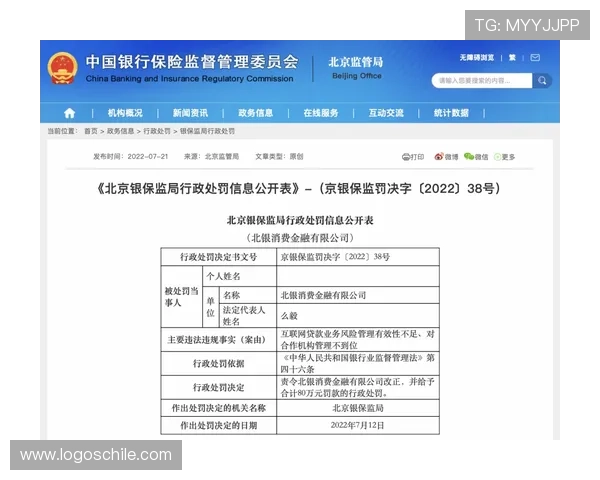Click the 作出处罚决定的日期 cell
600x480 pixels.
(218, 426)
